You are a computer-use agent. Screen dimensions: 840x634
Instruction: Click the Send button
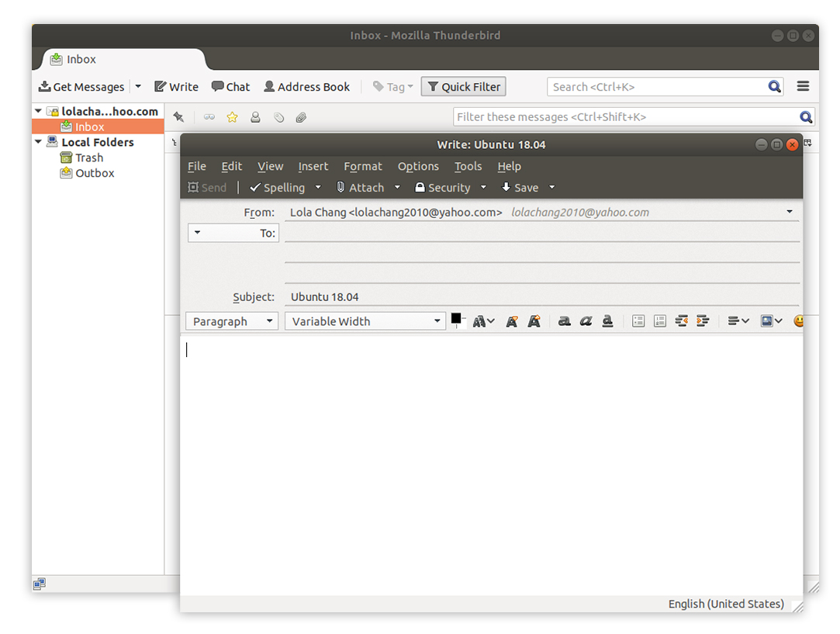(x=207, y=187)
